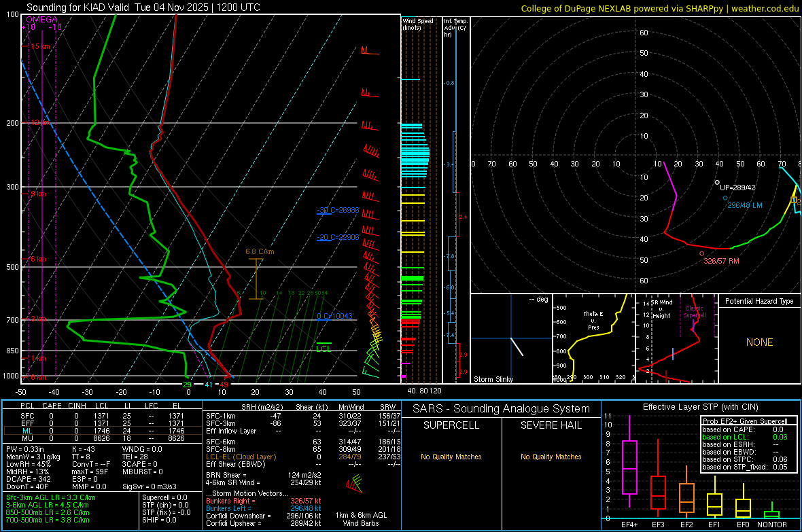Image resolution: width=802 pixels, height=532 pixels.
Task: Click the 'based on STPC:' row
Action: click(745, 459)
